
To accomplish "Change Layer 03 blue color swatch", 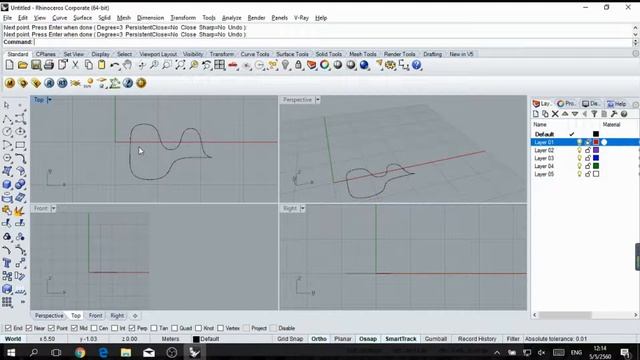I will tap(596, 158).
